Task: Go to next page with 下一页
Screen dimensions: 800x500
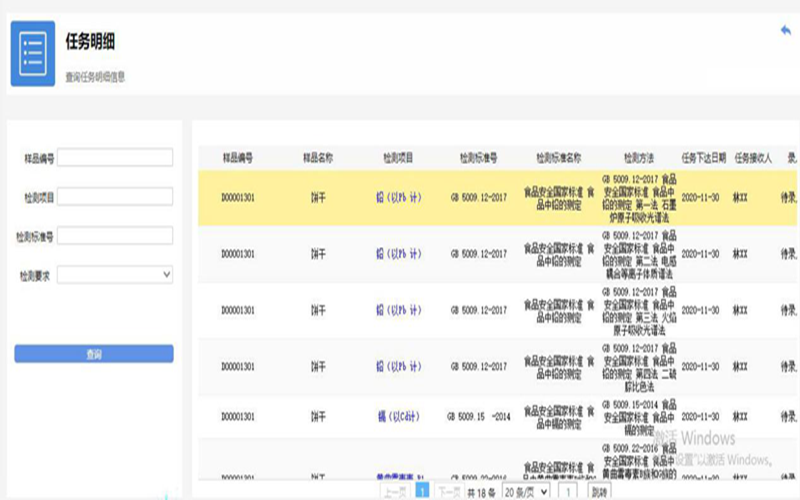Action: tap(449, 492)
